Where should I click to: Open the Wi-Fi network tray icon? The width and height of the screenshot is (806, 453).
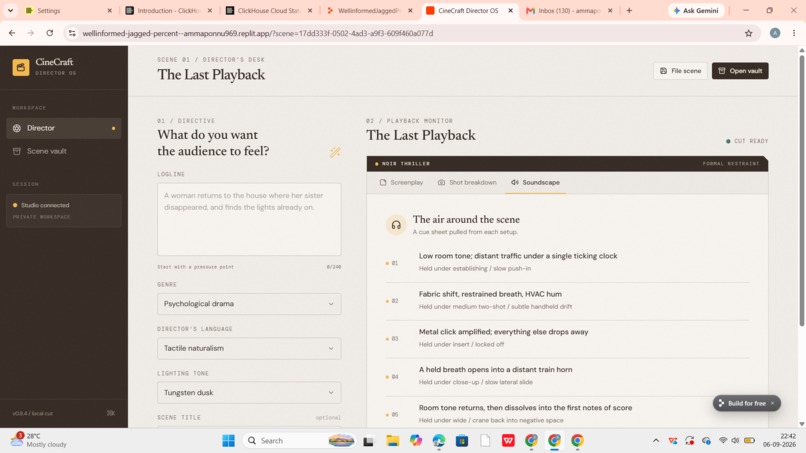point(723,441)
